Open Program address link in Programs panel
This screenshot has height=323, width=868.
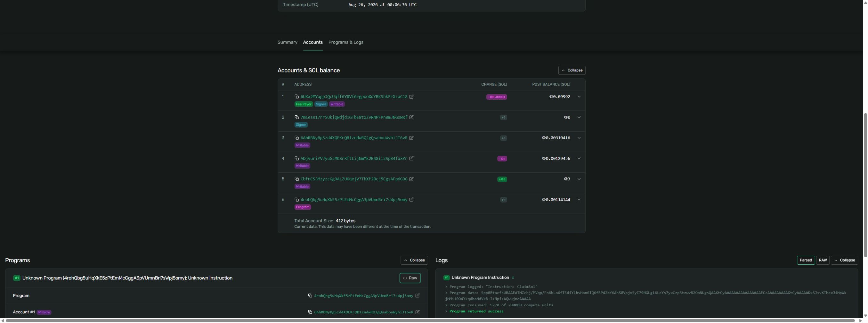point(363,296)
